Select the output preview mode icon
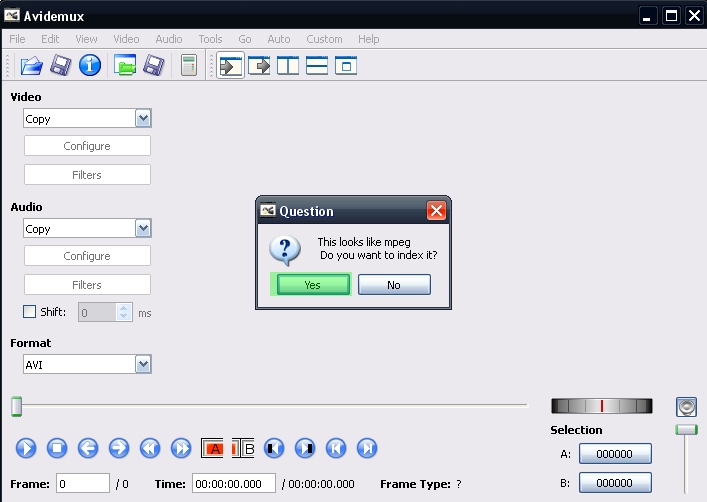 point(259,66)
